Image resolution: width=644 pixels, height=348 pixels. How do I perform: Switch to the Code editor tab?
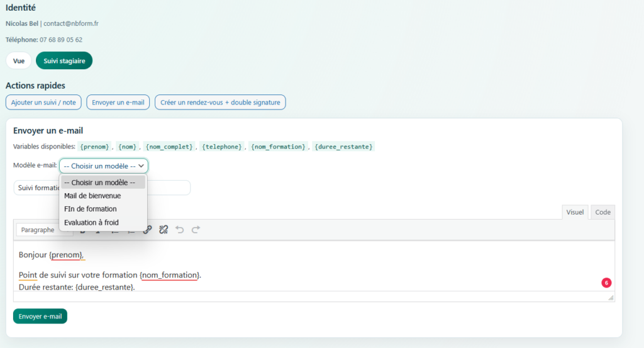point(602,212)
